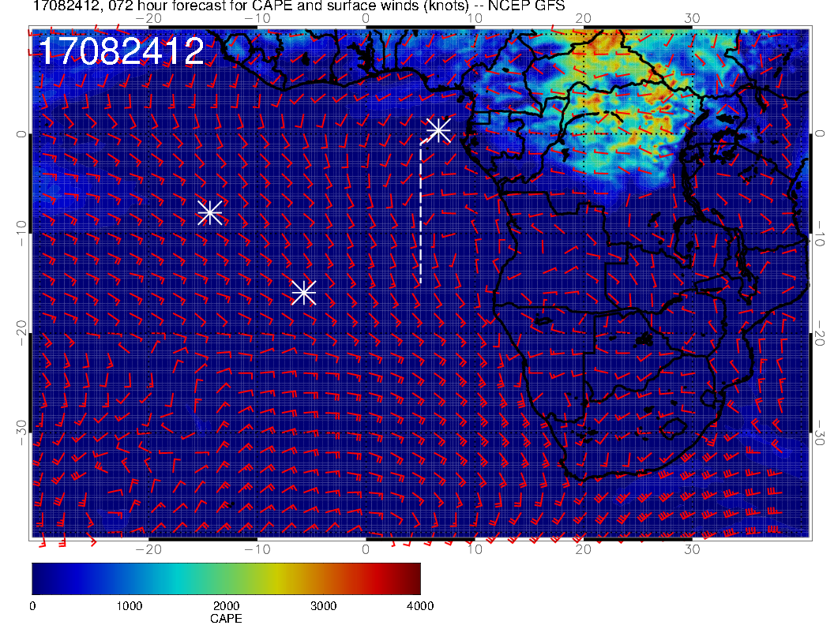The image size is (834, 644).
Task: Click the 20 label on the bottom longitude axis
Action: (x=584, y=549)
